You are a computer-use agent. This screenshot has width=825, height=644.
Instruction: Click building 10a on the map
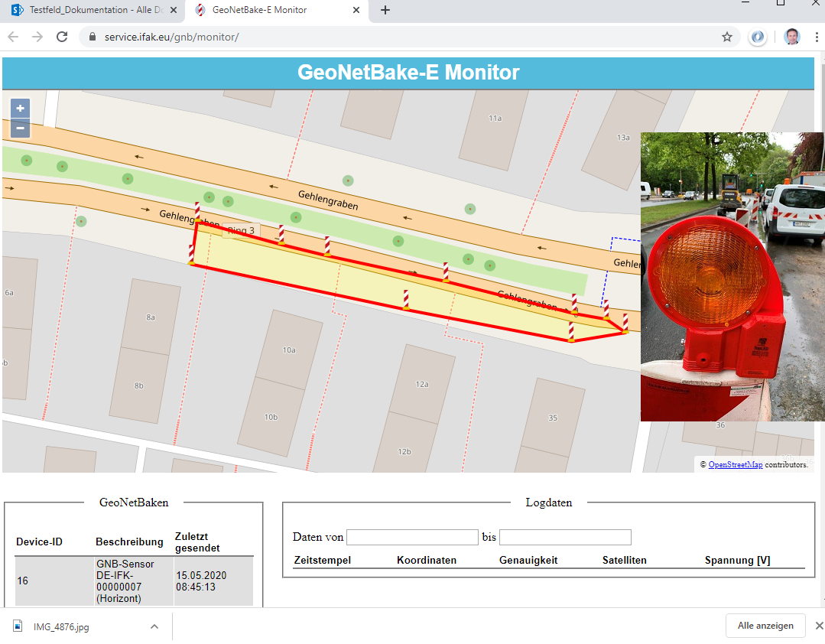click(x=289, y=350)
